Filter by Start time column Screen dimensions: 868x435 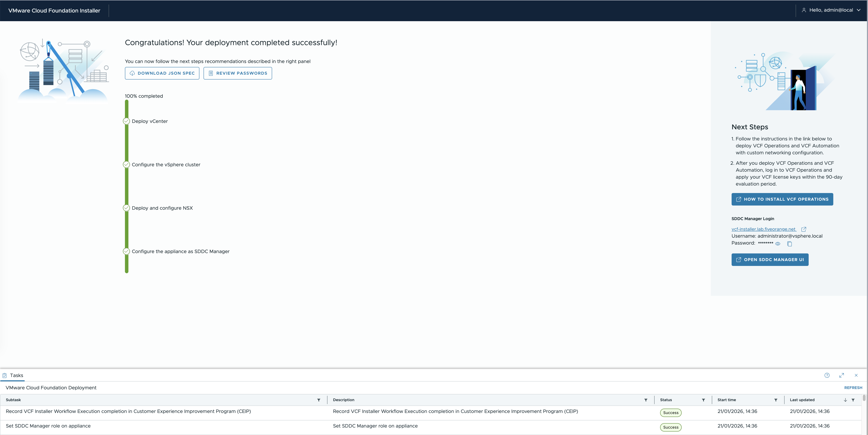[776, 400]
